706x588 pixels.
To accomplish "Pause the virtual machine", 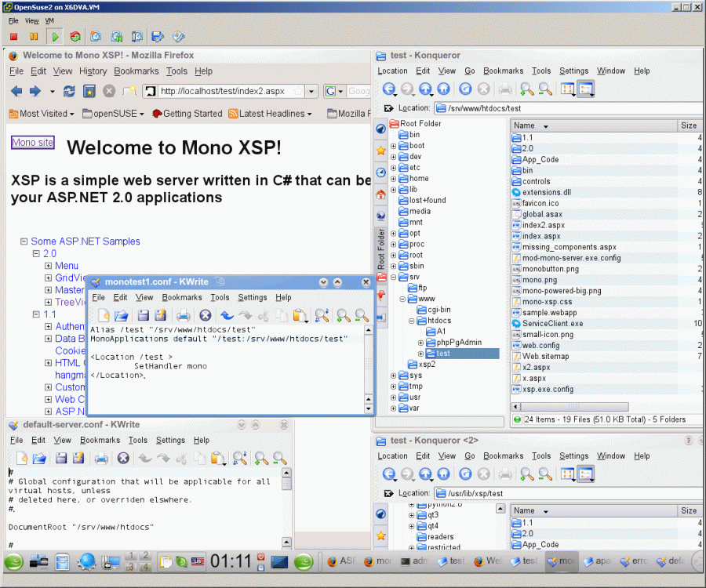I will (34, 37).
